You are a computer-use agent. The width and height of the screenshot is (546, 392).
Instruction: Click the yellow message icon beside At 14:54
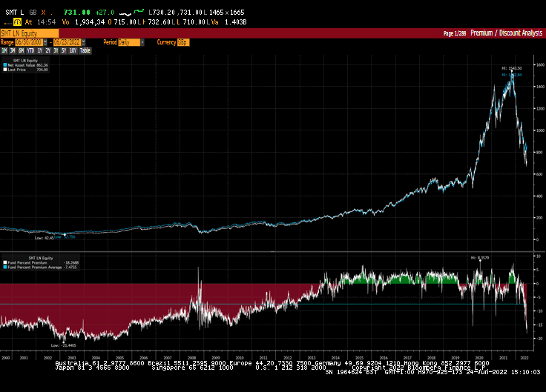pos(19,21)
